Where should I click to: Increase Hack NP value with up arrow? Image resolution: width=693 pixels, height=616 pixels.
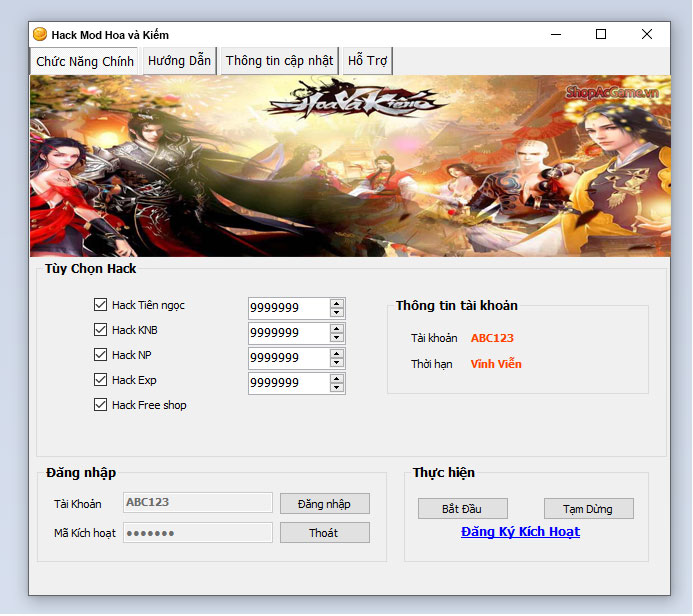[337, 354]
